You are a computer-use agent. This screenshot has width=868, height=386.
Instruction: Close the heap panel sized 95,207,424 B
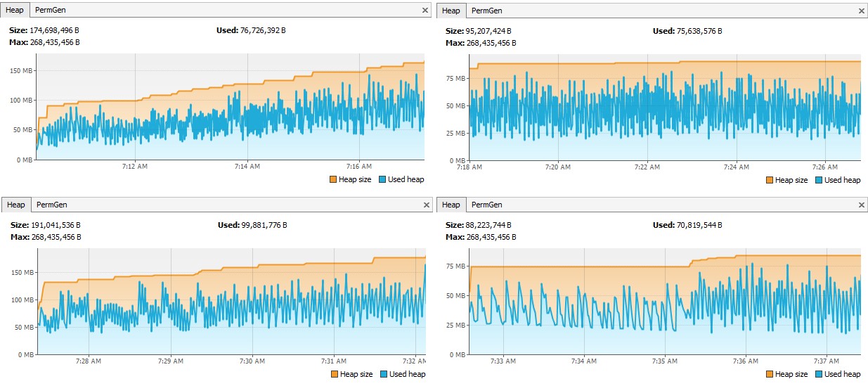pyautogui.click(x=862, y=11)
